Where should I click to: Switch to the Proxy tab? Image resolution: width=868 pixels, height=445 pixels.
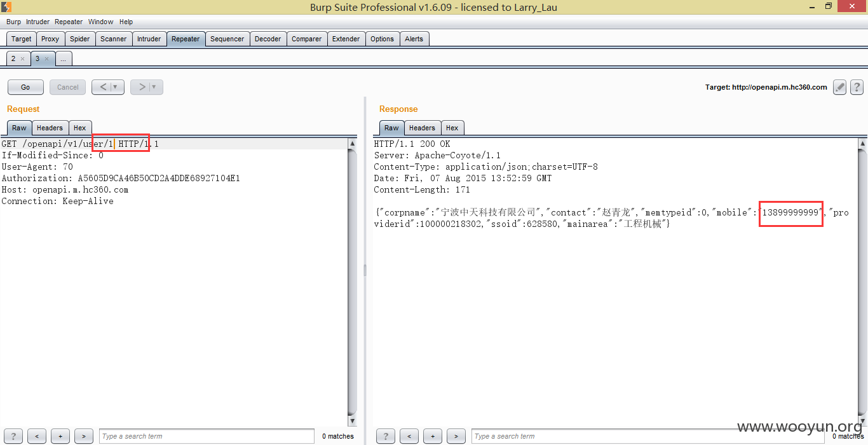click(50, 39)
